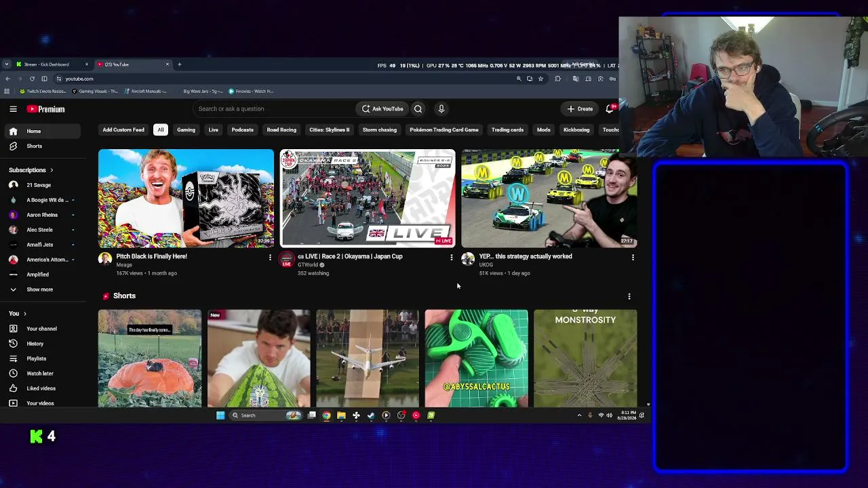Open the YouTube hamburger guide menu
Viewport: 868px width, 488px height.
(x=13, y=108)
